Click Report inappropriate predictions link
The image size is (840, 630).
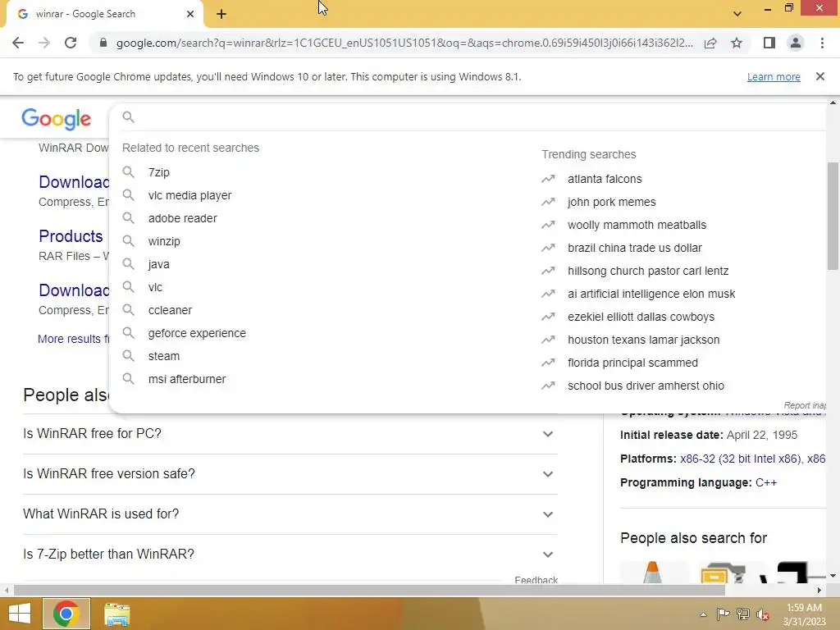[x=805, y=405]
